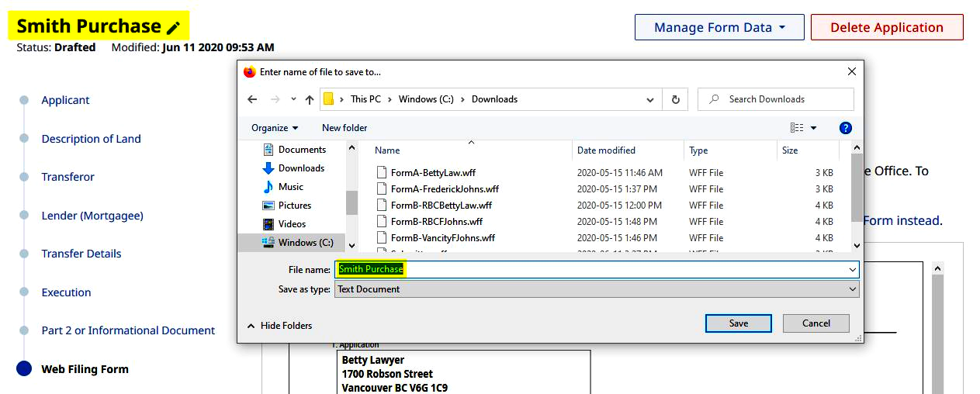Click the Delete Application button
This screenshot has height=394, width=980.
887,27
